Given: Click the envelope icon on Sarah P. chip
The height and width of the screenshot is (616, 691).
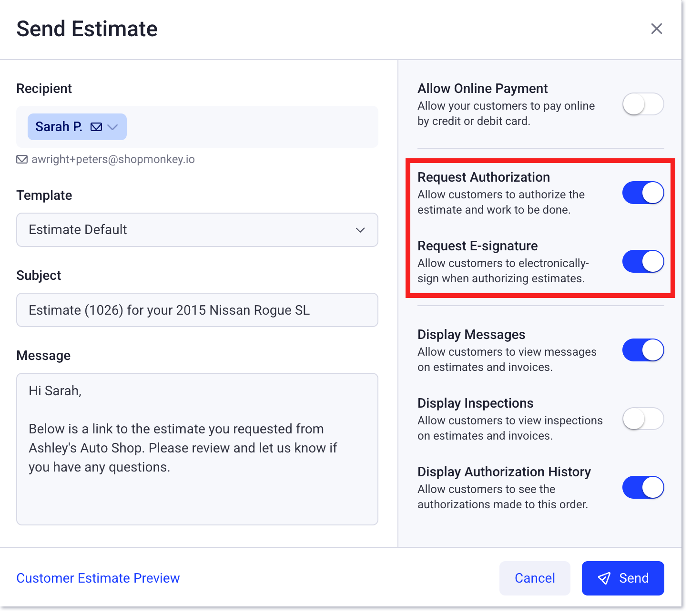Looking at the screenshot, I should (x=96, y=127).
